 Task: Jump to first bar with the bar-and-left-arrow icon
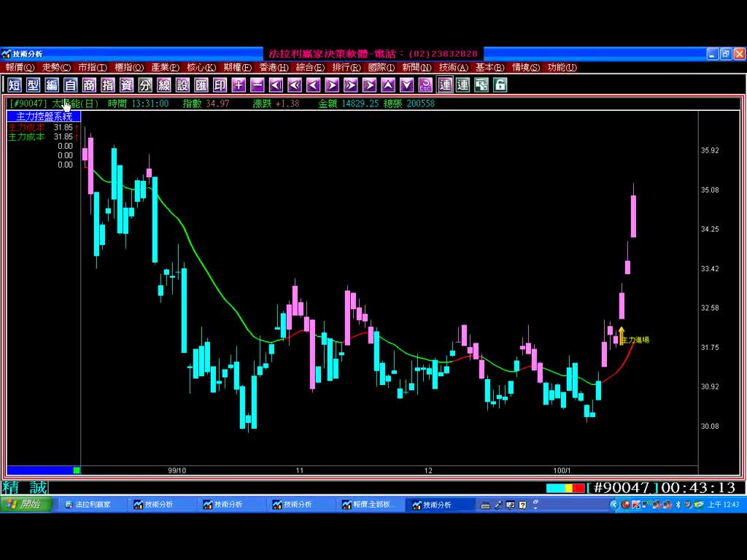click(x=276, y=85)
